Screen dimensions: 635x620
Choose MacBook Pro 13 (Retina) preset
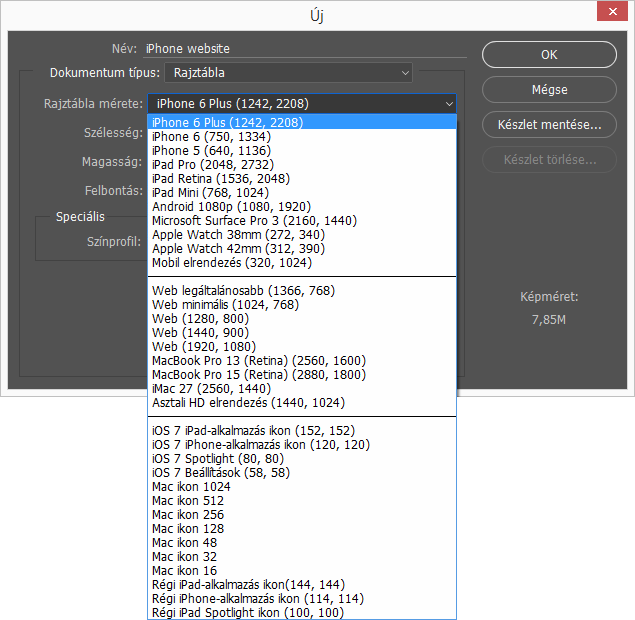(x=302, y=361)
